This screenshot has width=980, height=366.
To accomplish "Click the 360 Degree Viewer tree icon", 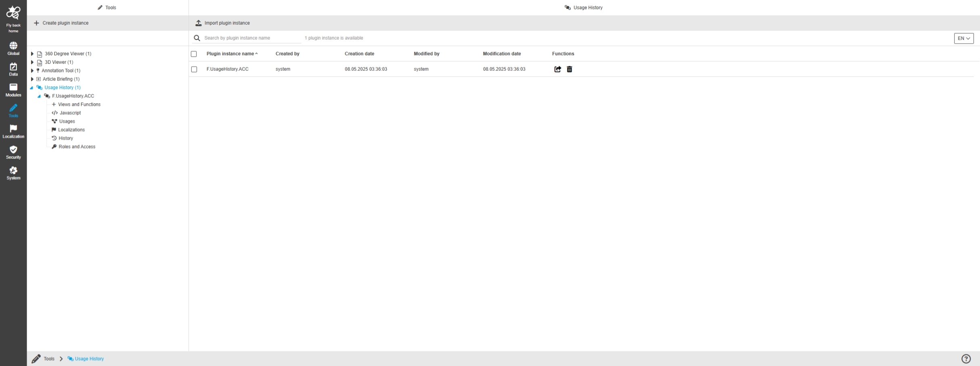I will [40, 54].
